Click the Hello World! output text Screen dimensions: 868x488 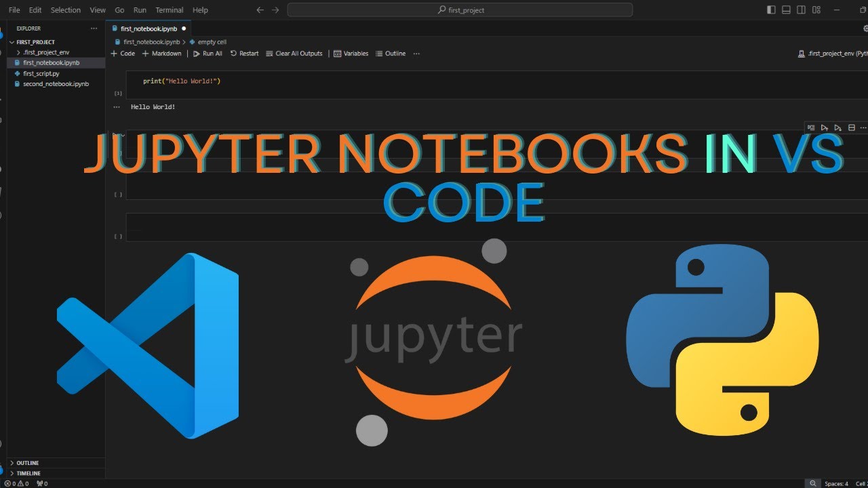click(153, 107)
